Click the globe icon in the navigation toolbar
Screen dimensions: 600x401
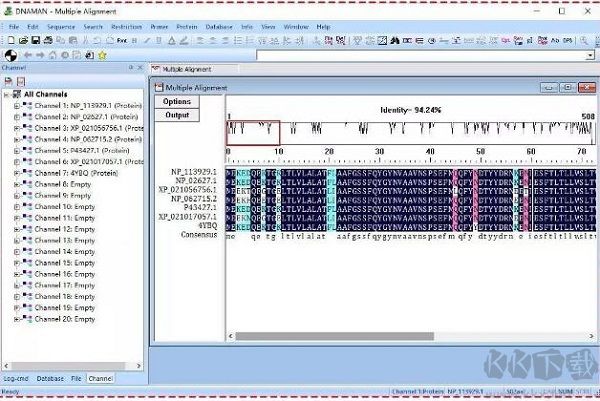10,55
